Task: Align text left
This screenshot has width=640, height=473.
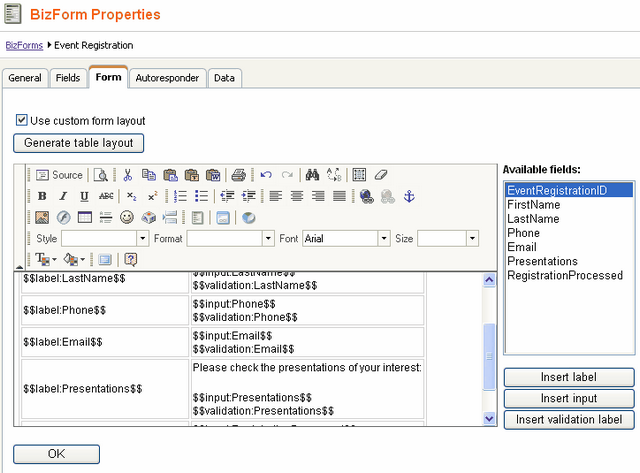Action: click(276, 196)
